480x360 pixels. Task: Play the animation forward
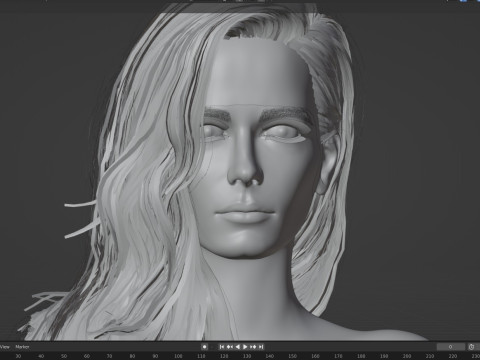(245, 347)
